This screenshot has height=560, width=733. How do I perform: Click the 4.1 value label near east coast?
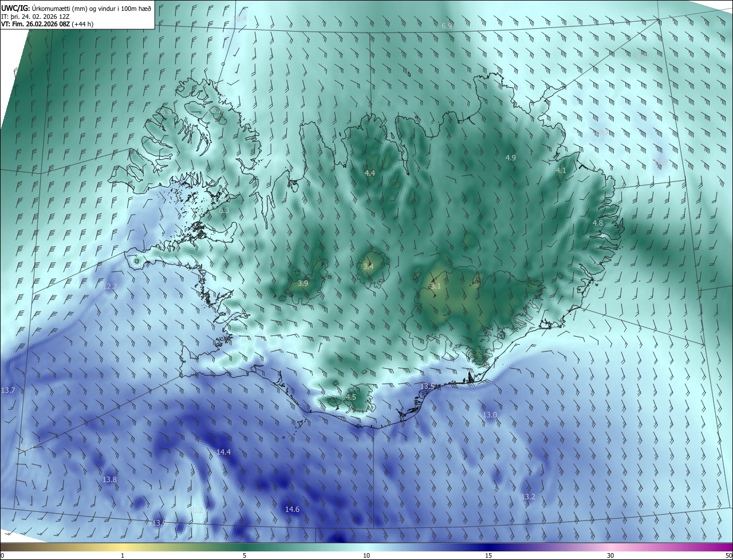point(561,170)
